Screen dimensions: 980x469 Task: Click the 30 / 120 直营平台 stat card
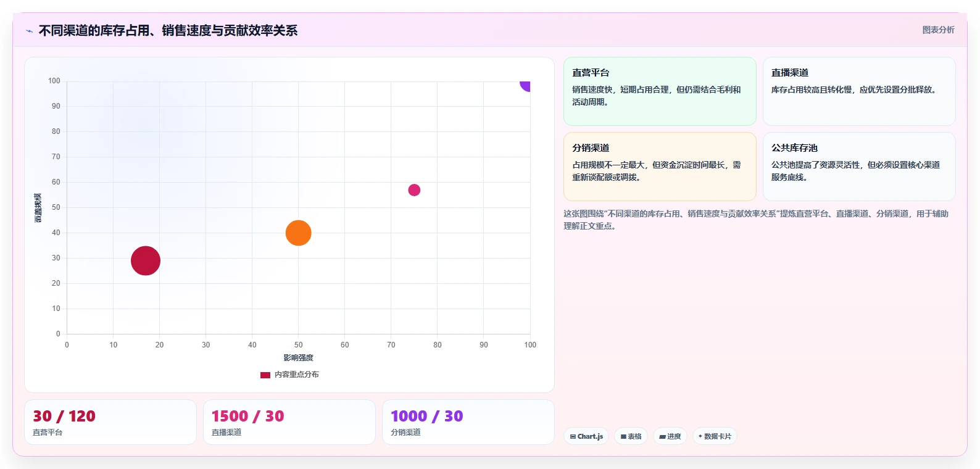click(110, 422)
